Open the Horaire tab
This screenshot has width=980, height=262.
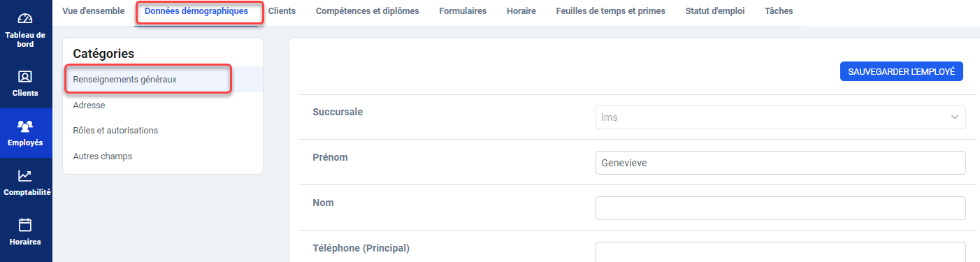[x=521, y=11]
